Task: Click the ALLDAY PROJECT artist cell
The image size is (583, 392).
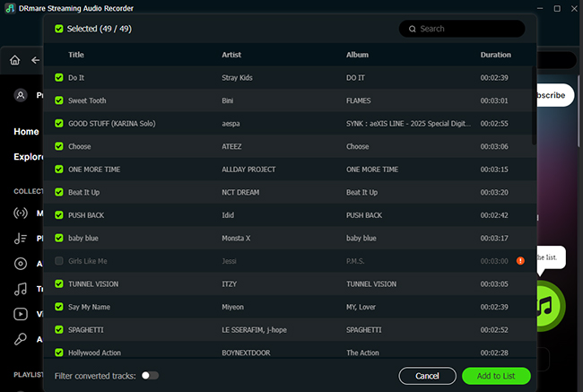Action: point(248,170)
